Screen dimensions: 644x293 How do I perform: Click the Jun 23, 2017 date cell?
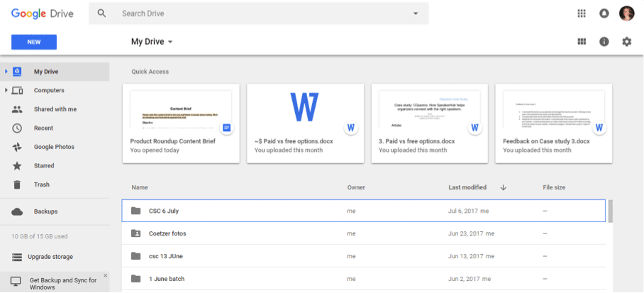[471, 233]
